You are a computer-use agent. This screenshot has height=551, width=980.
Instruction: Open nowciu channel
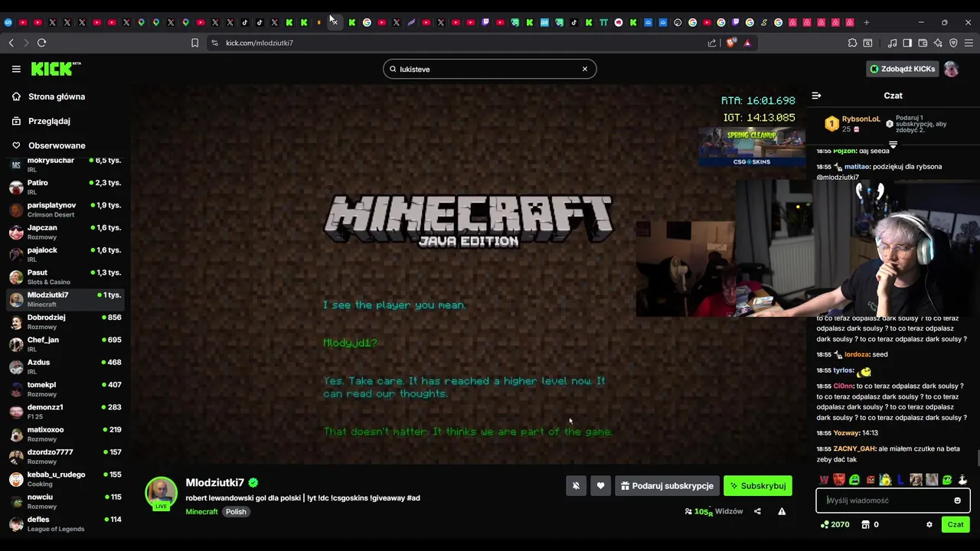pyautogui.click(x=65, y=501)
